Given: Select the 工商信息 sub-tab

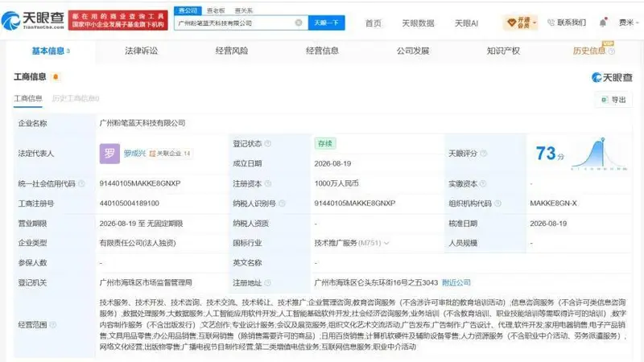Looking at the screenshot, I should tap(28, 98).
